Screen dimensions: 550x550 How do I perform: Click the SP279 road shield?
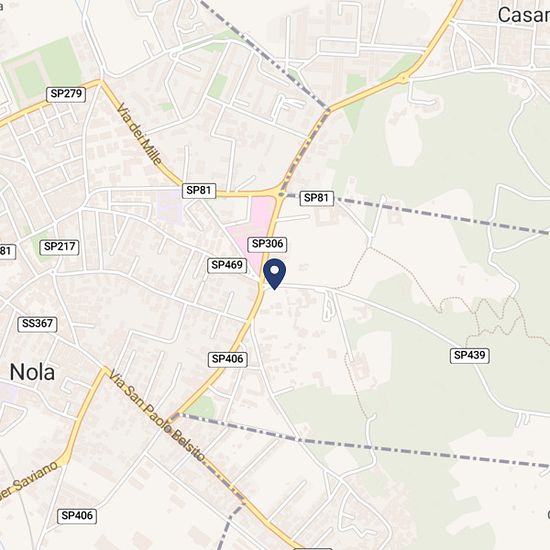tap(66, 94)
